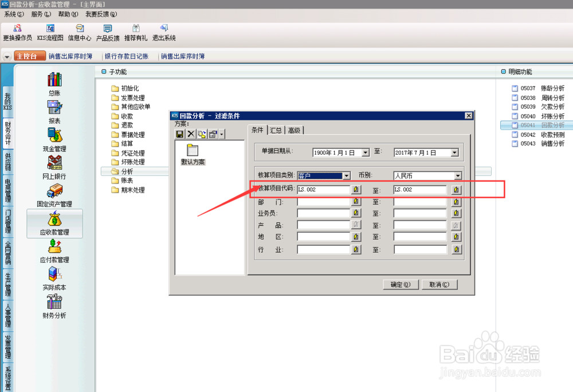Open the 核算项目类别 category dropdown

click(x=347, y=176)
